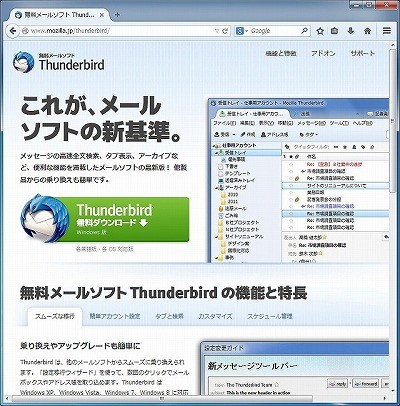Reload the page with the refresh icon

(225, 31)
